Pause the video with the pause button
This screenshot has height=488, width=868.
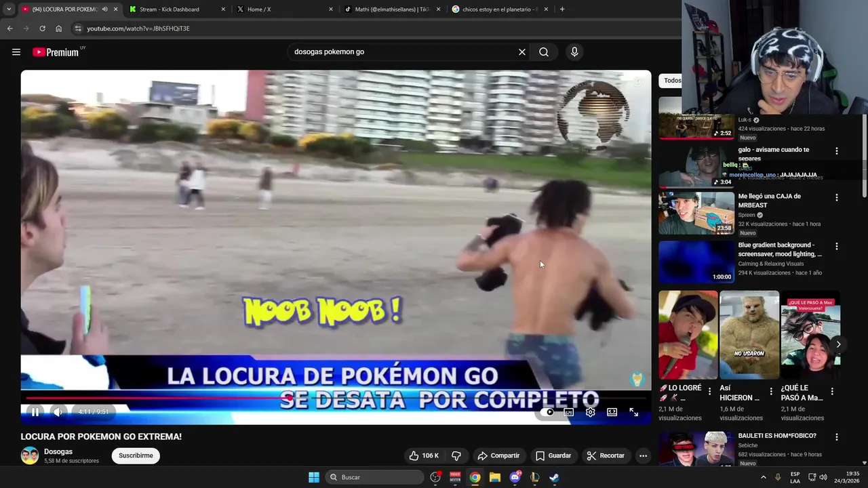pyautogui.click(x=35, y=412)
